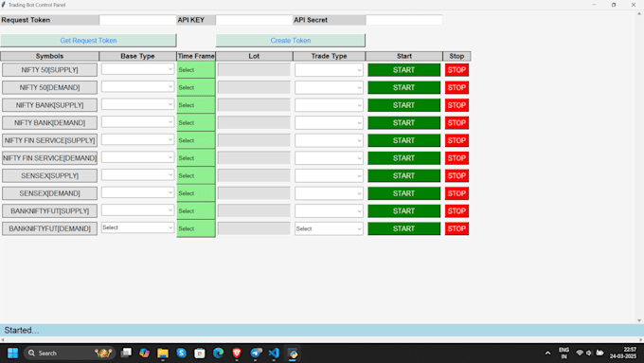This screenshot has width=644, height=363.
Task: Click the Trading Bot Control Panel feather icon
Action: coord(3,5)
